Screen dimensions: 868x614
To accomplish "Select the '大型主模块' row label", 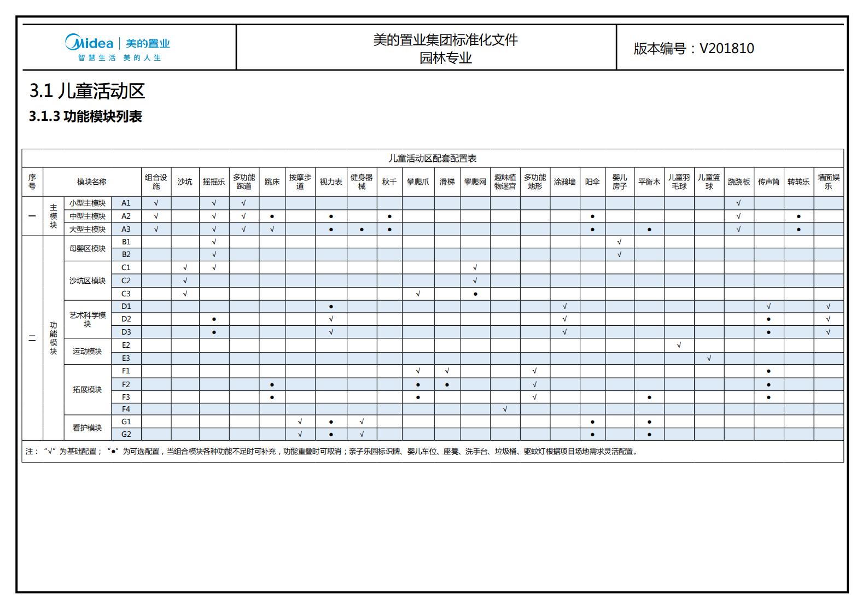I will point(88,229).
